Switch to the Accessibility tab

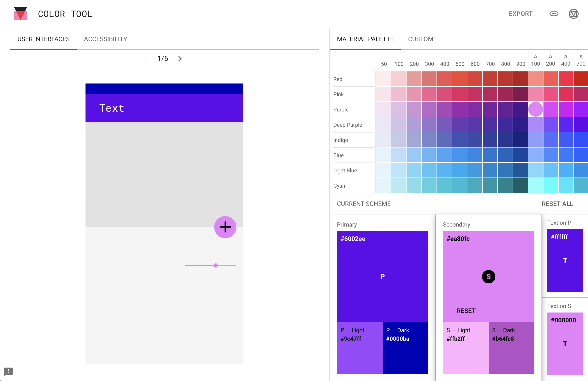pos(105,39)
